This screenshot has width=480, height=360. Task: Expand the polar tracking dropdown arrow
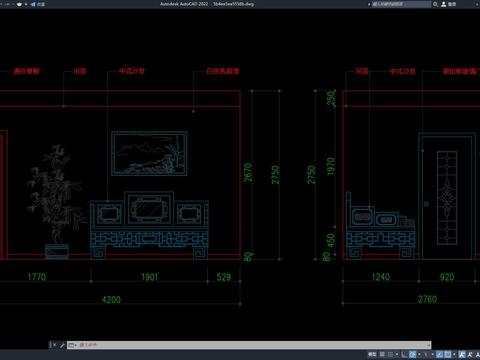click(419, 354)
